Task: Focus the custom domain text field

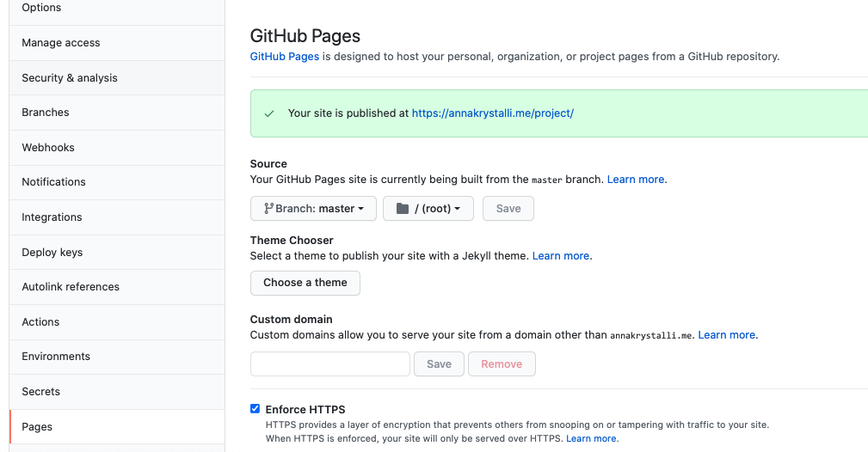Action: pos(330,364)
